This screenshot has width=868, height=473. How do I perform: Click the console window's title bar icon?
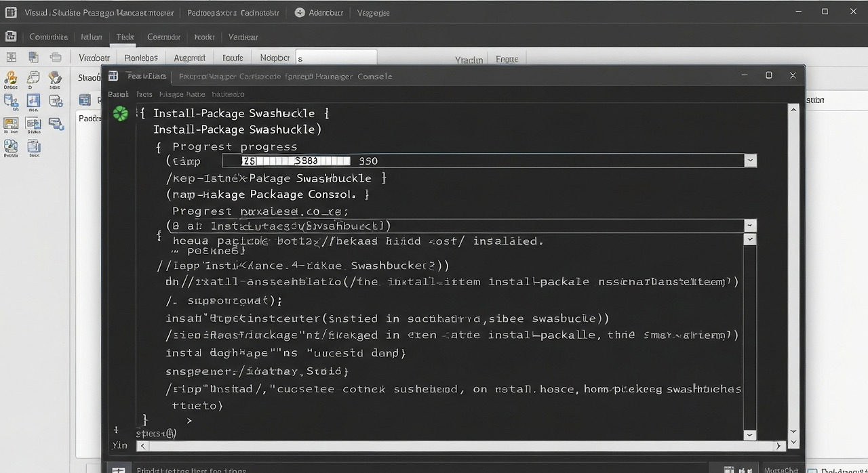113,76
